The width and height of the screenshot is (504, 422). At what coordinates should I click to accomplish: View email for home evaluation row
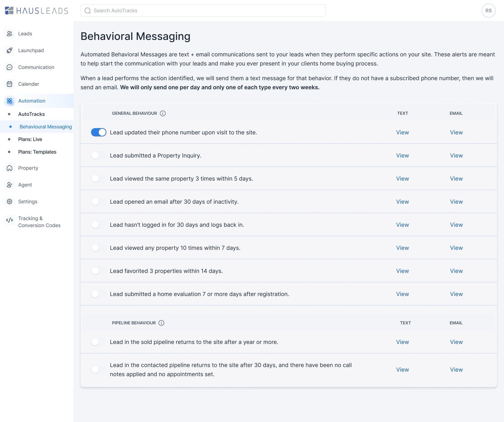pos(456,294)
